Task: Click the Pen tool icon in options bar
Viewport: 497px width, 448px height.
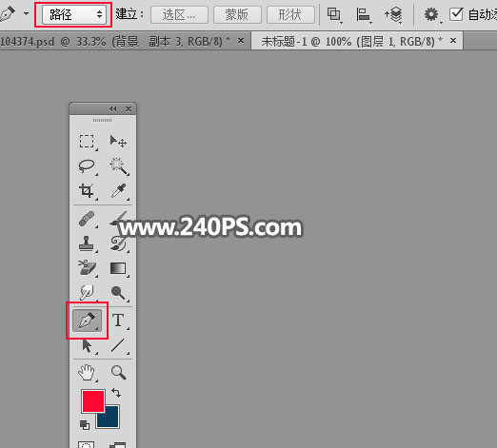Action: tap(8, 14)
